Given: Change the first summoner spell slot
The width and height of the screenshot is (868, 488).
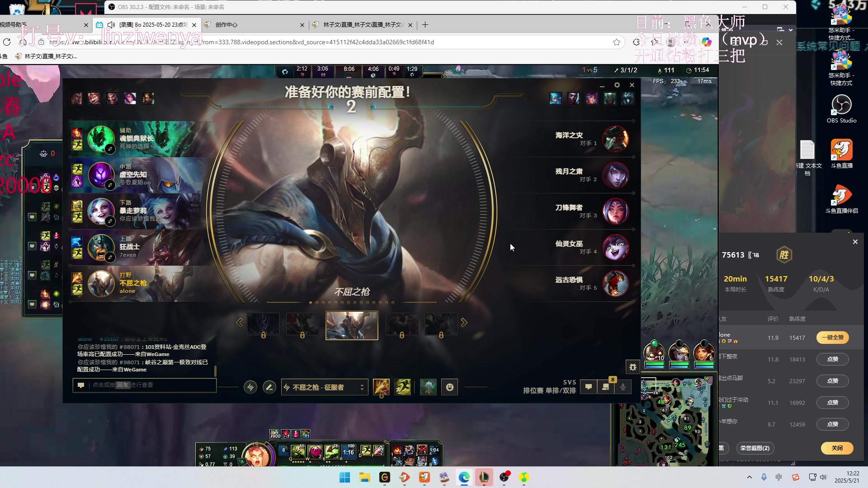Looking at the screenshot, I should pyautogui.click(x=381, y=387).
